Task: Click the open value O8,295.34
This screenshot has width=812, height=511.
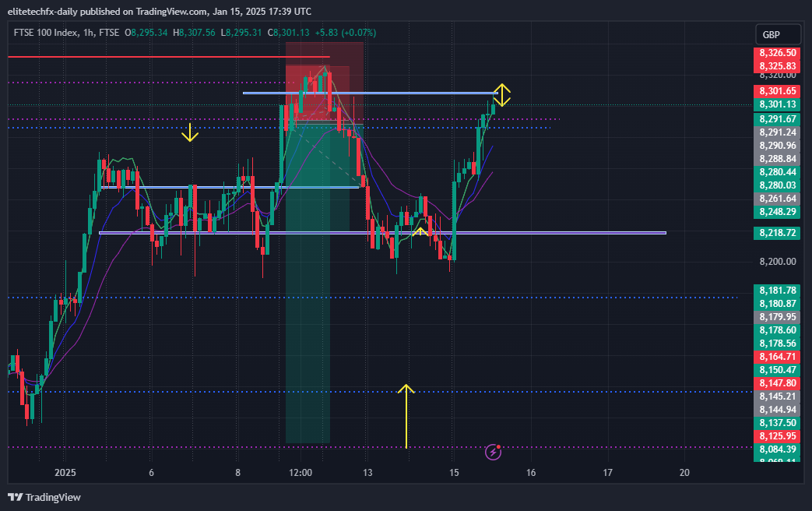Action: point(146,33)
